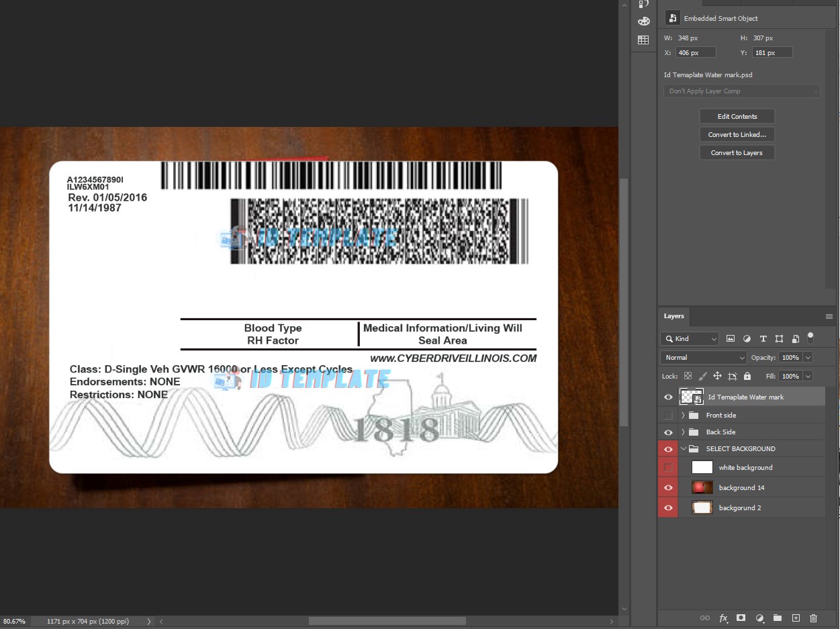
Task: Switch to the Layers tab
Action: [674, 316]
